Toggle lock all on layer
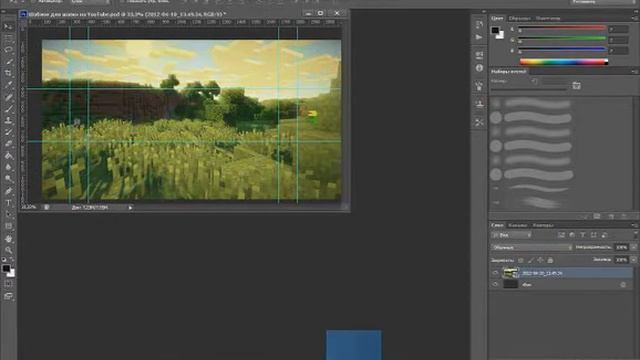Viewport: 640px width, 360px height. click(550, 260)
